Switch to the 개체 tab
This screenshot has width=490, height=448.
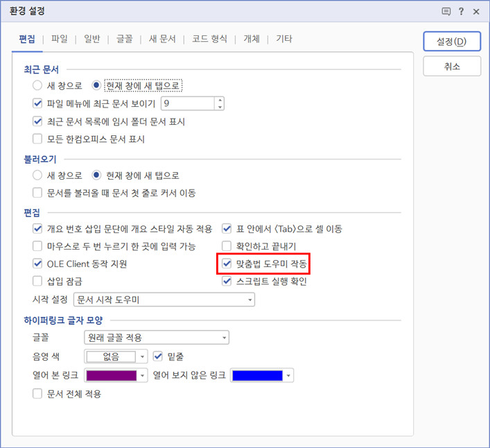pyautogui.click(x=252, y=39)
